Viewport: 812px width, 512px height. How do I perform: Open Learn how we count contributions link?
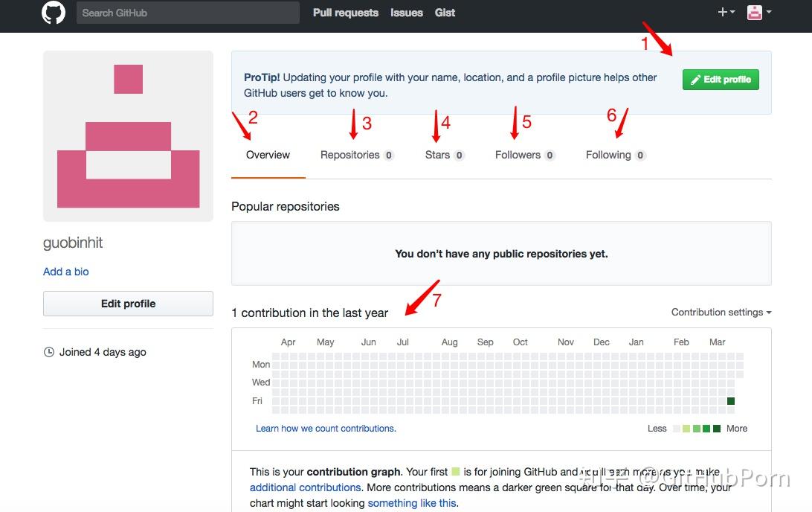click(325, 428)
